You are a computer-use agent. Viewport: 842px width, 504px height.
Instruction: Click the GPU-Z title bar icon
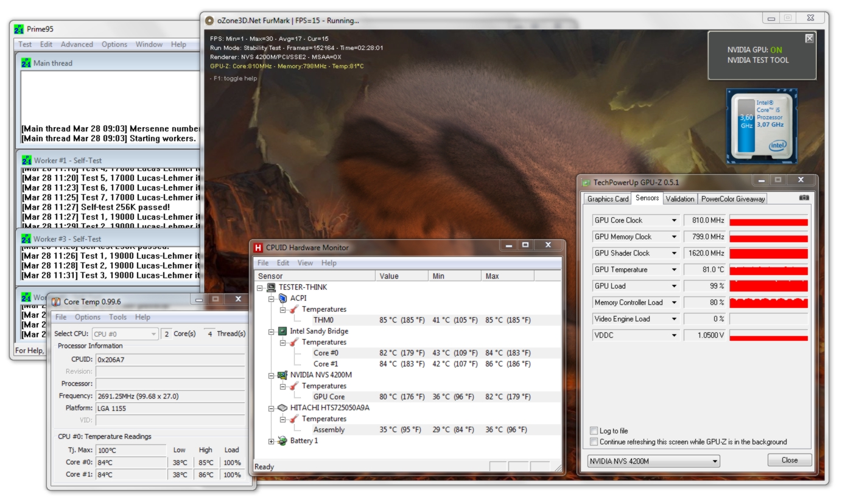coord(586,182)
